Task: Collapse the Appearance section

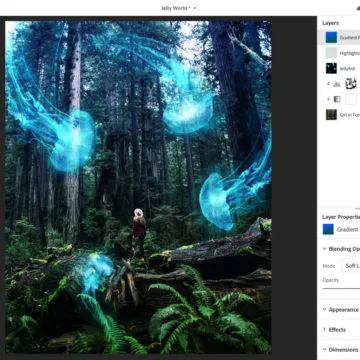Action: pyautogui.click(x=324, y=310)
